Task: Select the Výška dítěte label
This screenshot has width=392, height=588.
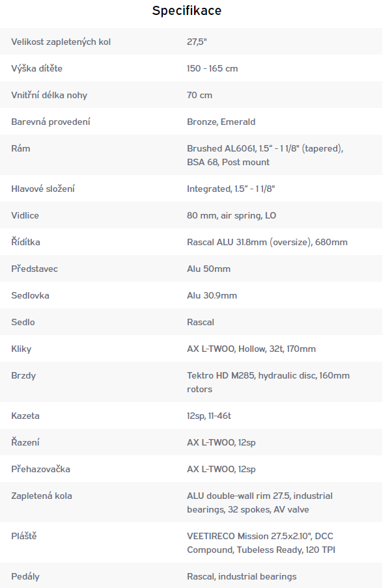Action: coord(37,68)
